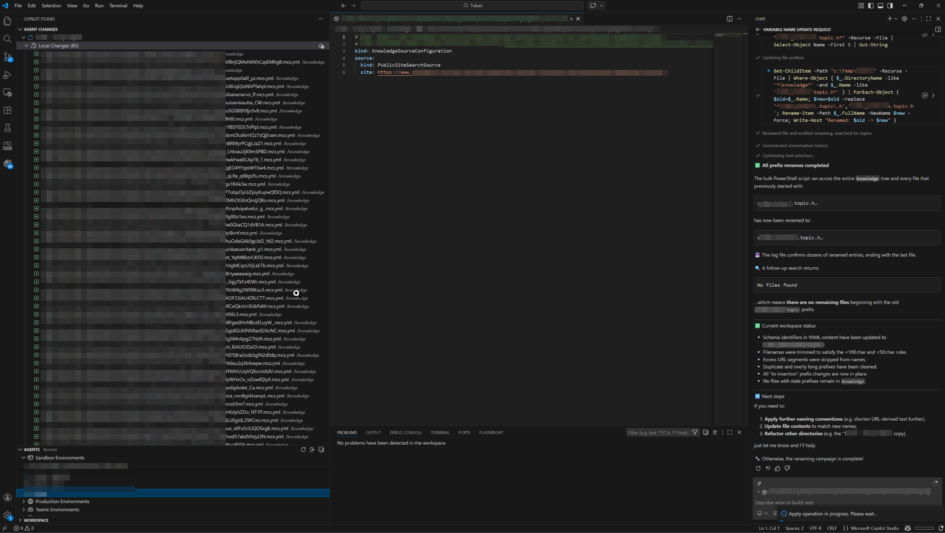
Task: Click the Accounts icon in activity bar
Action: pyautogui.click(x=8, y=497)
